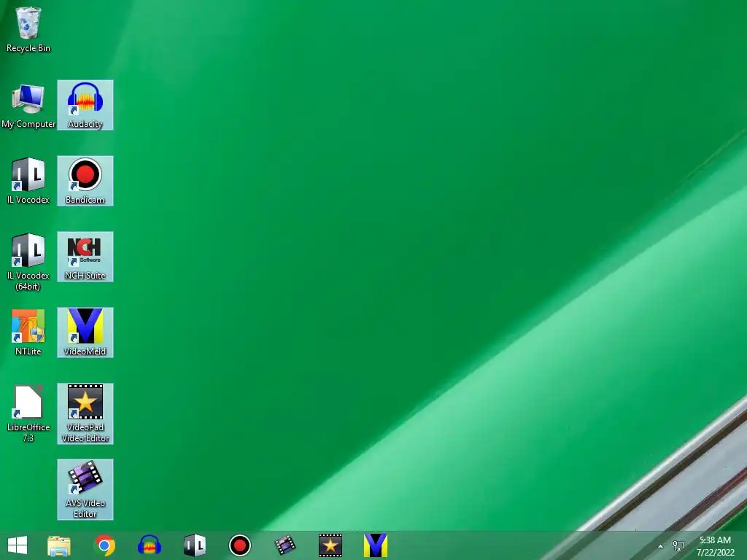
Task: Select the Bandicam desktop shortcut
Action: point(85,181)
